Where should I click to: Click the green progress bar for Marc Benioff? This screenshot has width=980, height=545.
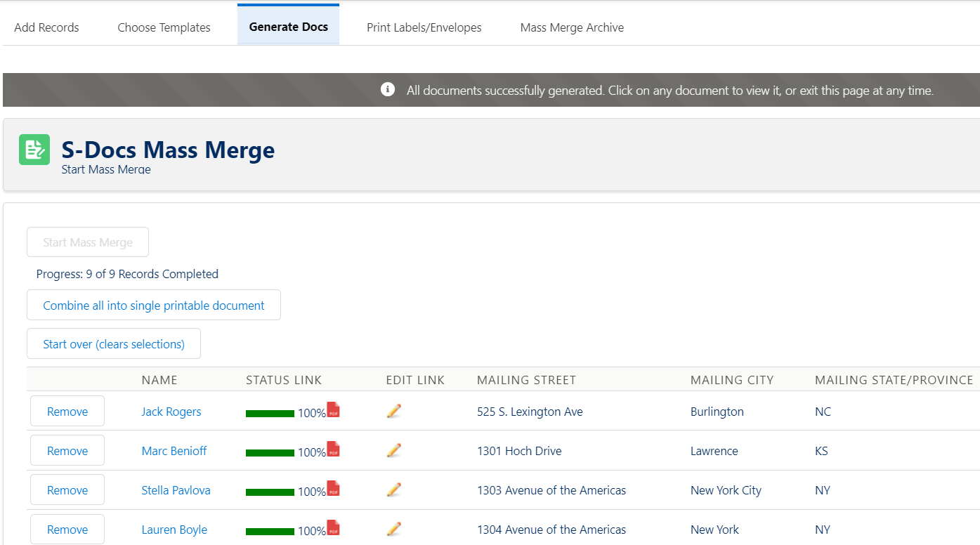click(270, 453)
